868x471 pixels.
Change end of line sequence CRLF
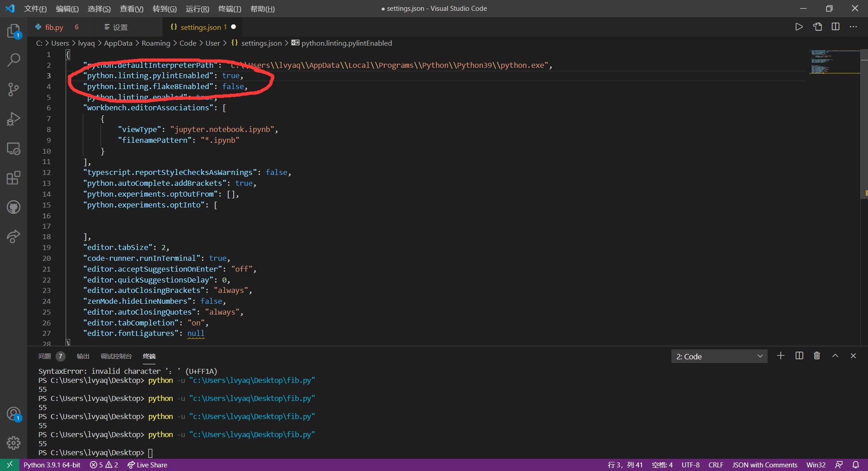point(716,465)
